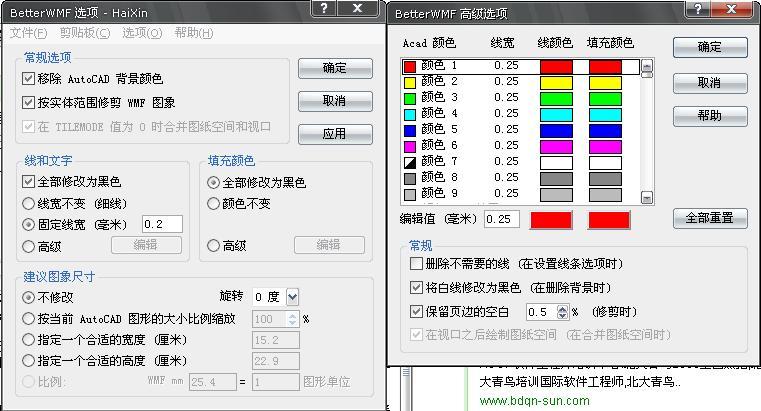Open 选项(O) menu

(142, 33)
